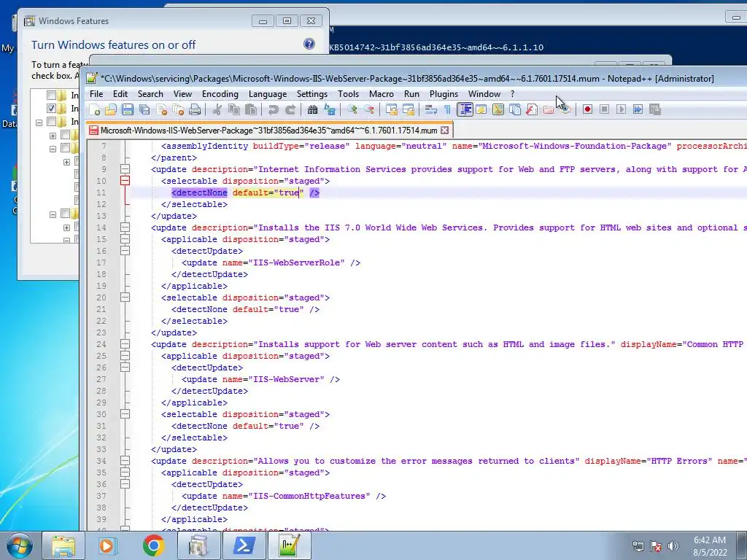Toggle word wrap toolbar icon
Screen dimensions: 747x560
coord(430,110)
